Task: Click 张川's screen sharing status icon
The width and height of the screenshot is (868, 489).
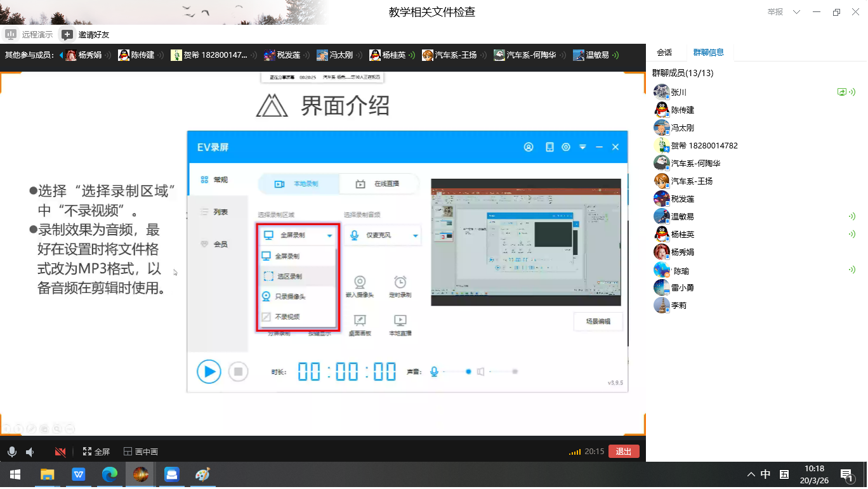Action: [841, 92]
